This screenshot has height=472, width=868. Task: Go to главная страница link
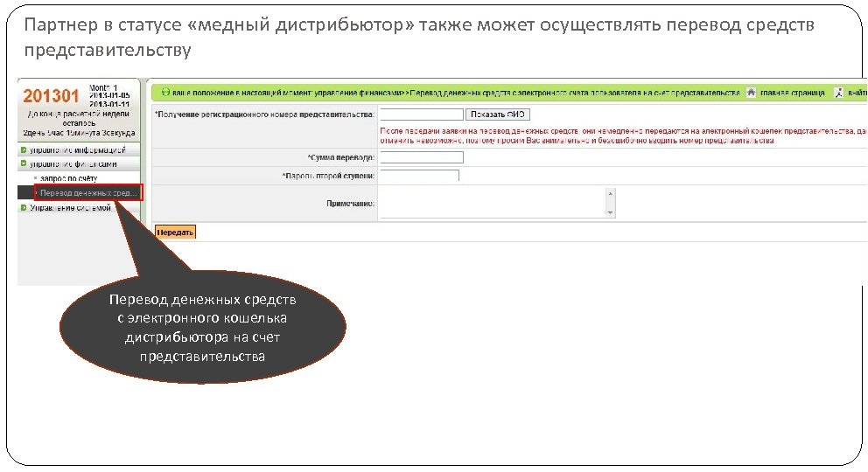[792, 93]
